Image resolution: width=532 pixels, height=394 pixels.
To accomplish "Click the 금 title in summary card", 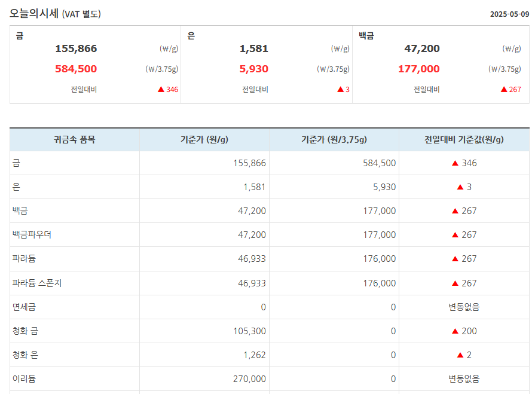I will pyautogui.click(x=20, y=36).
